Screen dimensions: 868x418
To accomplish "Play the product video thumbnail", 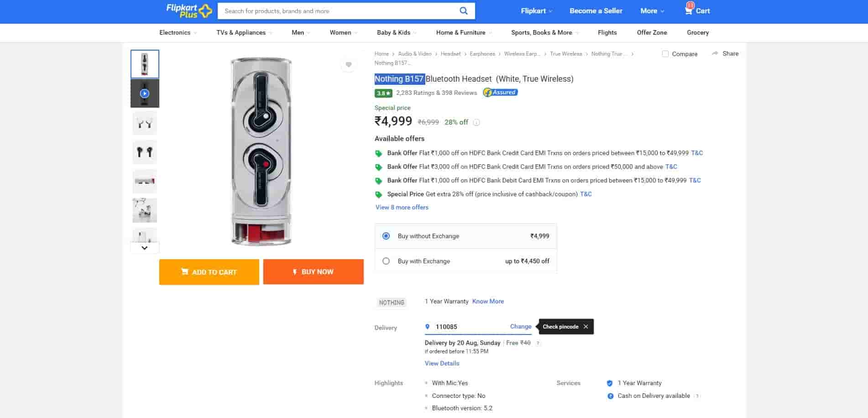I will point(145,94).
